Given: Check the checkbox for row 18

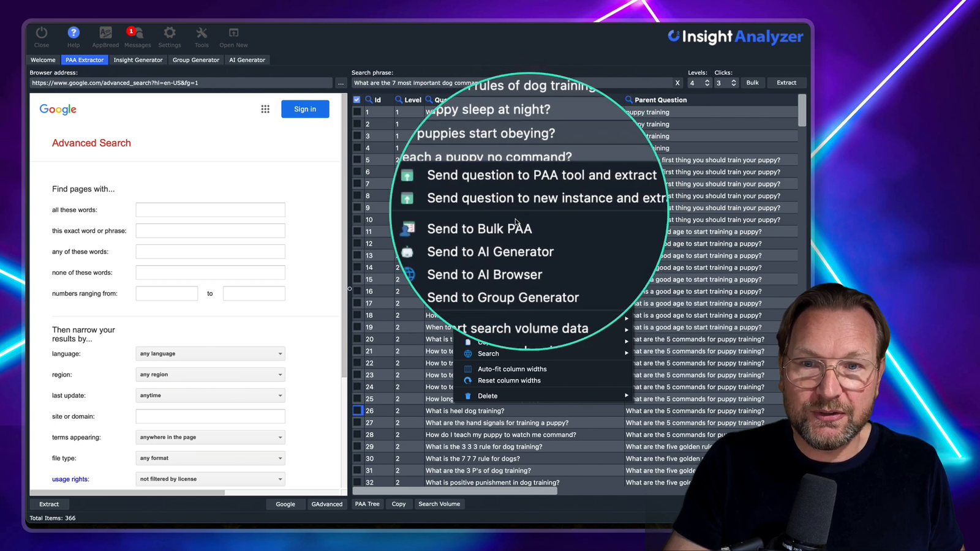Looking at the screenshot, I should point(357,315).
